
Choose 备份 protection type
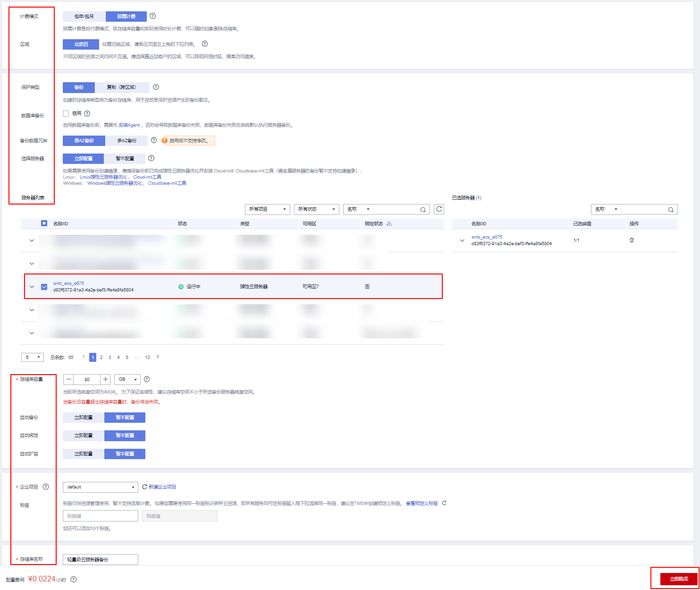click(79, 87)
